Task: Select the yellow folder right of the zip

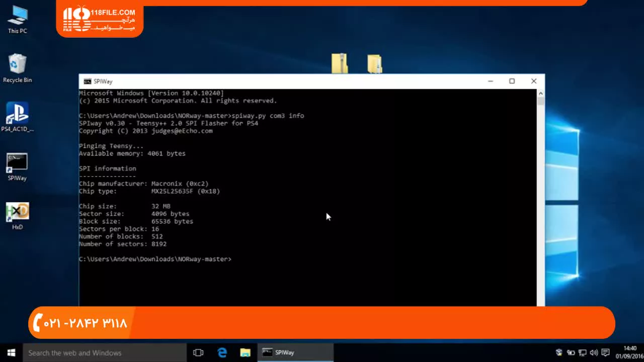Action: [374, 64]
